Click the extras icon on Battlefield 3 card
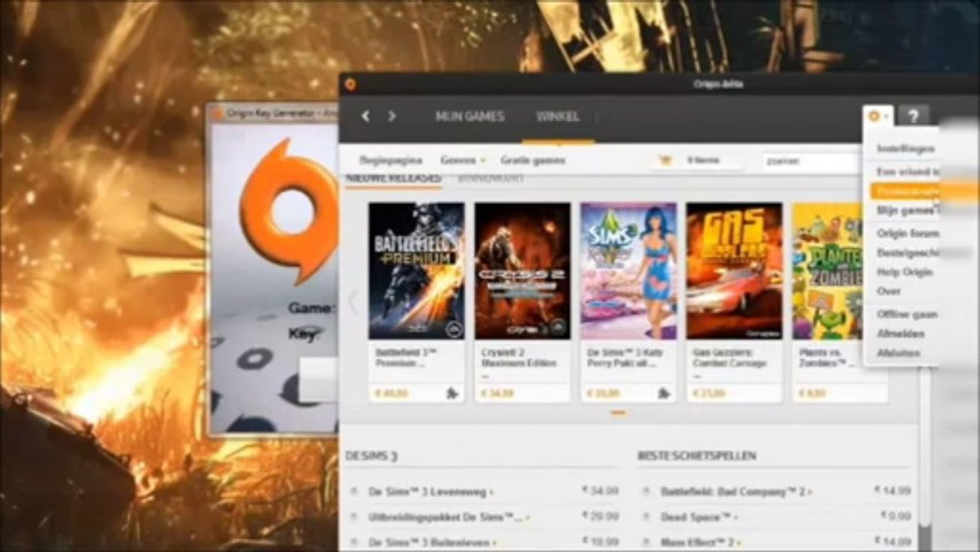980x552 pixels. click(452, 393)
